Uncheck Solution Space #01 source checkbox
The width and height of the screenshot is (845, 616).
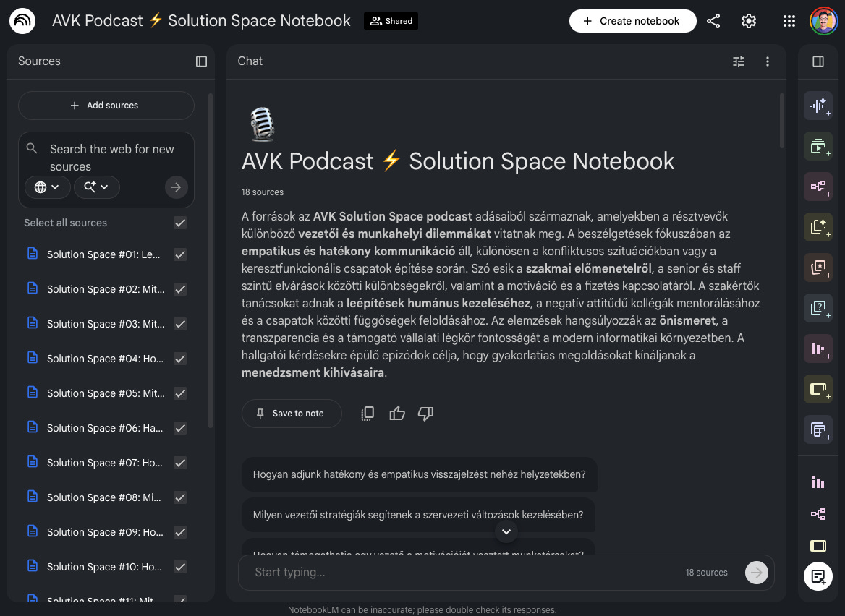(181, 254)
